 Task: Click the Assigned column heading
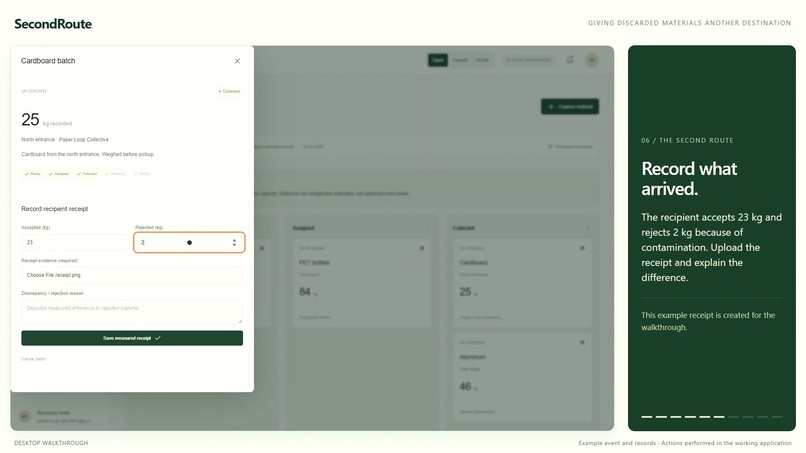click(303, 228)
